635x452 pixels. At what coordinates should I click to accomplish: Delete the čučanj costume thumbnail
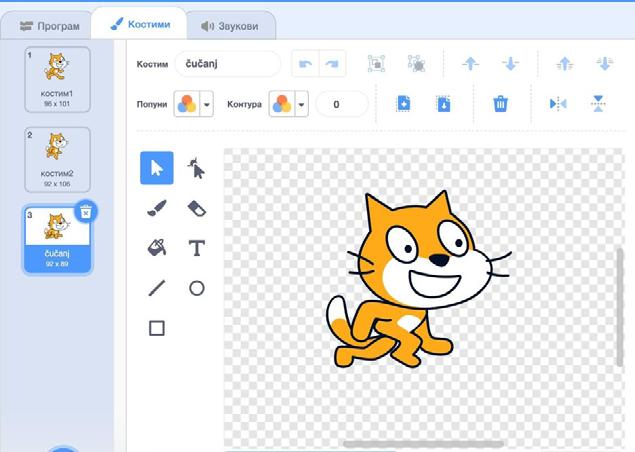86,211
